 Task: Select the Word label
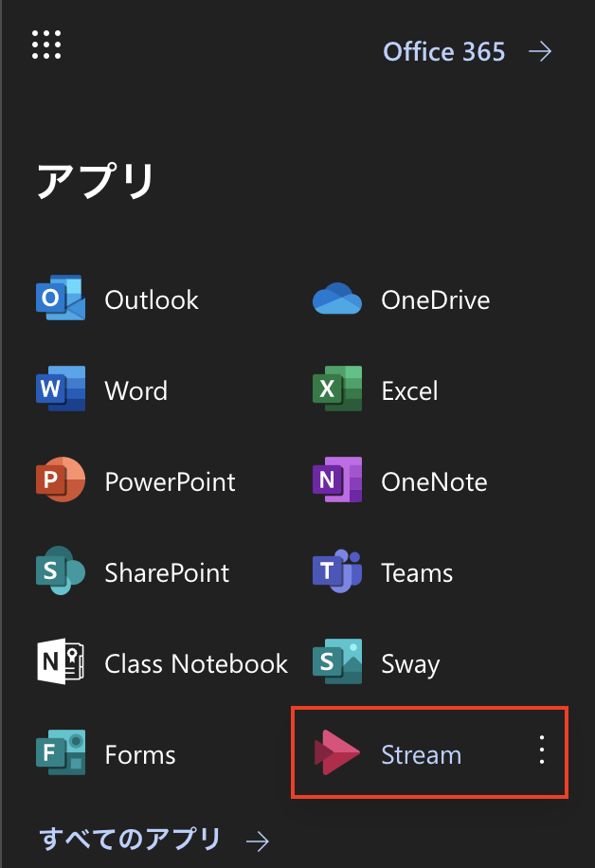(x=136, y=390)
